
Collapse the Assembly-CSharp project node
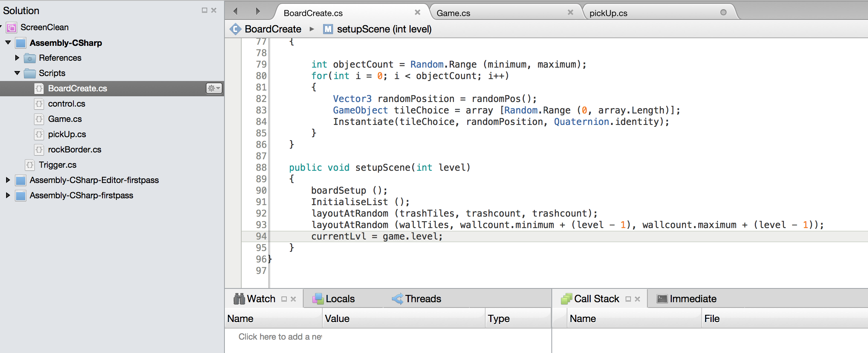click(x=8, y=43)
